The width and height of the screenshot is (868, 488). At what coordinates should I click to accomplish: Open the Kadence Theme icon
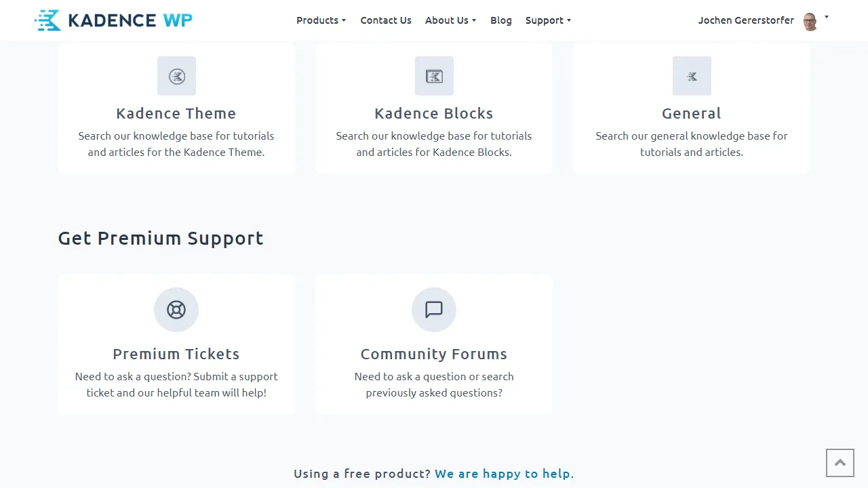click(x=176, y=76)
